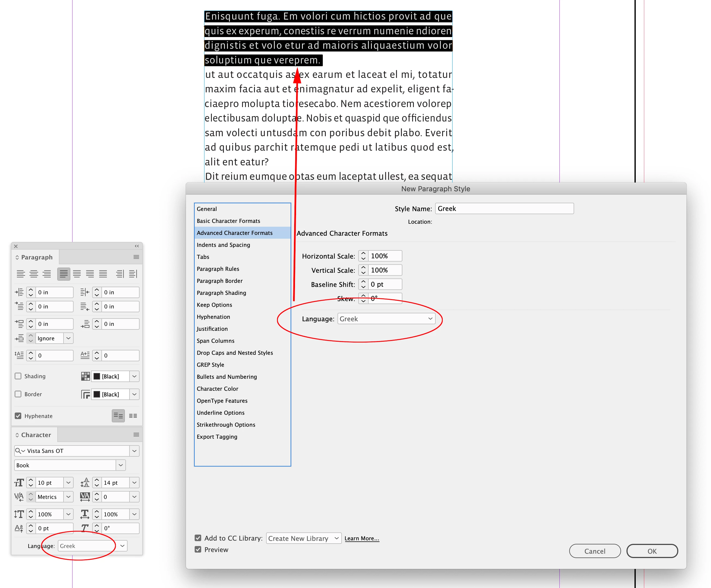Uncheck the Preview checkbox
The width and height of the screenshot is (711, 588).
pyautogui.click(x=198, y=550)
